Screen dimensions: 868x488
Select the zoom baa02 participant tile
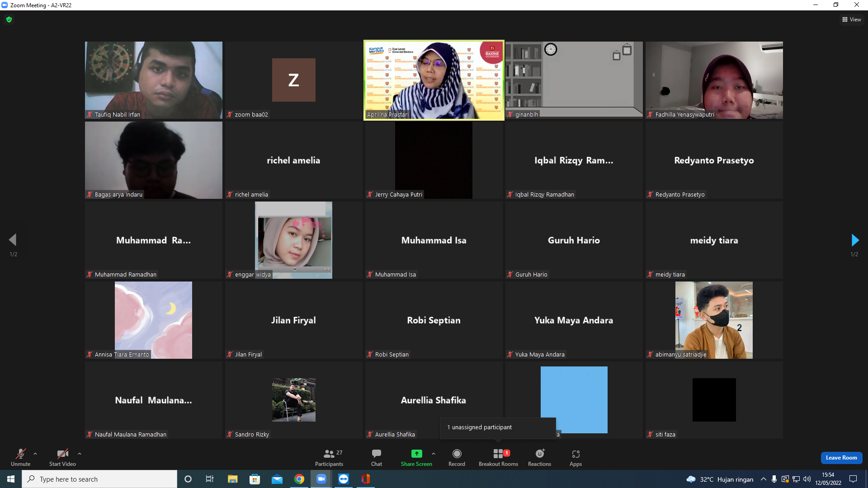294,80
